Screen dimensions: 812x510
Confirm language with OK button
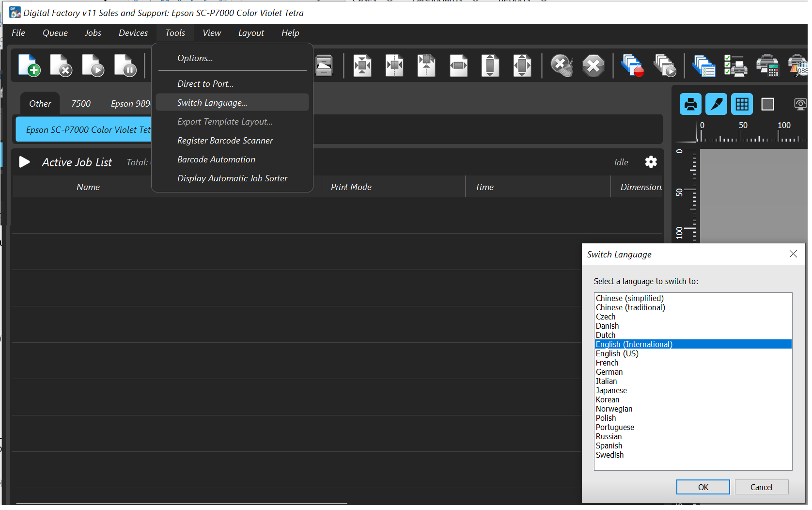703,487
